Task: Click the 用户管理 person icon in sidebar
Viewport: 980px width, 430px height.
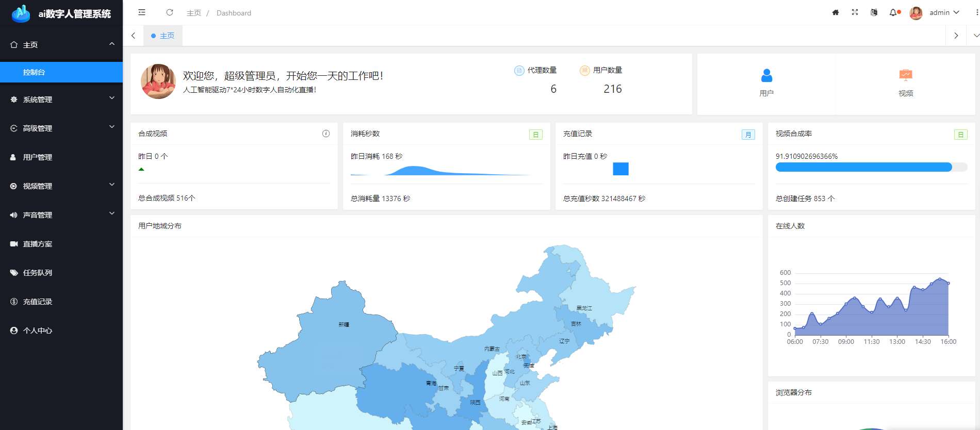Action: pos(13,157)
